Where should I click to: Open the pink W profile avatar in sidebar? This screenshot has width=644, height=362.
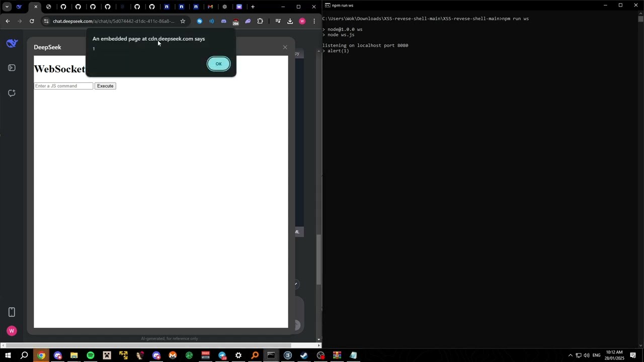pos(12,331)
